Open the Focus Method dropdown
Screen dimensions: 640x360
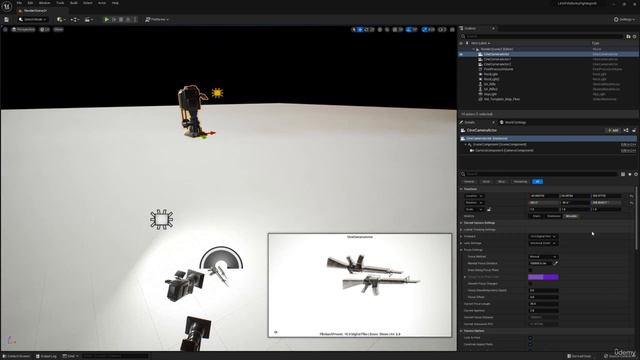click(x=543, y=257)
